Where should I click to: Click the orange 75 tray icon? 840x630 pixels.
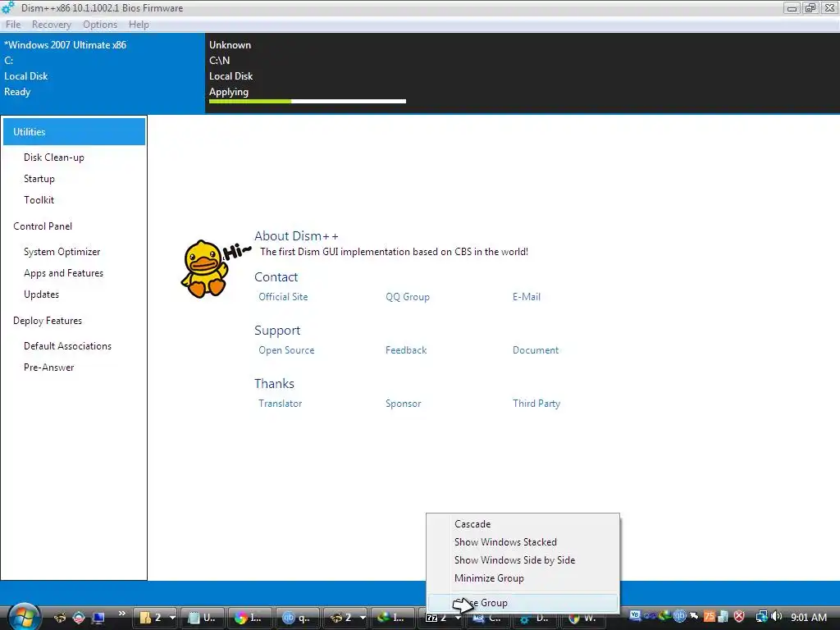pos(710,616)
